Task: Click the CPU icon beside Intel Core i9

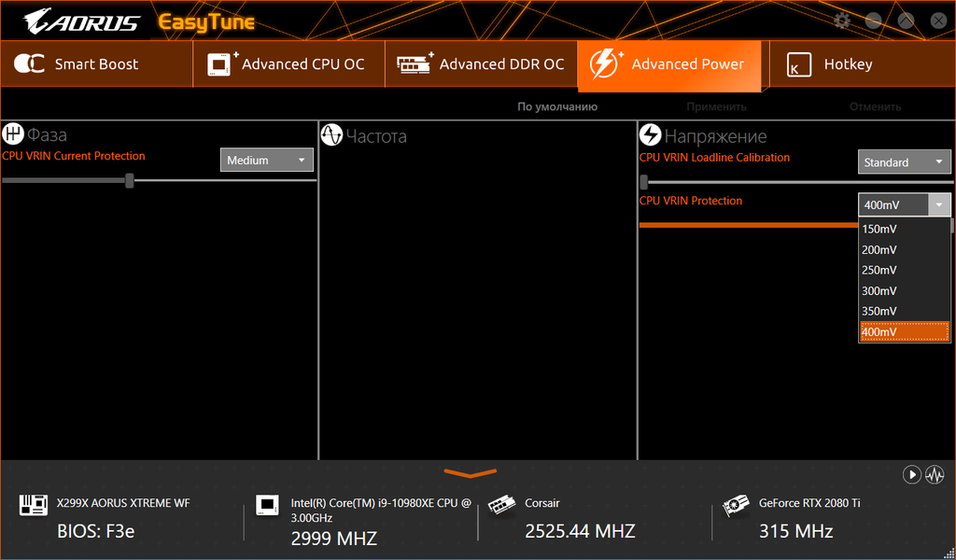Action: coord(267,505)
